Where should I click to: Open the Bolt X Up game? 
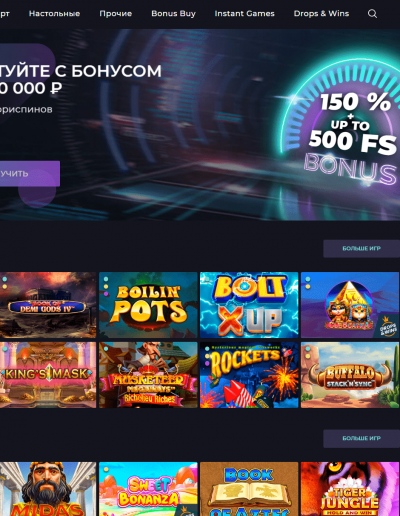(x=249, y=305)
